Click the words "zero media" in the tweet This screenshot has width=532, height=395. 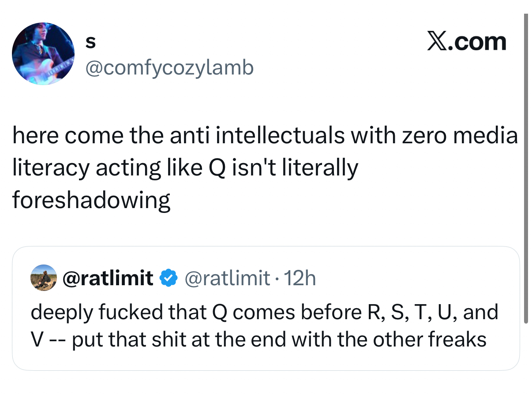pyautogui.click(x=459, y=136)
